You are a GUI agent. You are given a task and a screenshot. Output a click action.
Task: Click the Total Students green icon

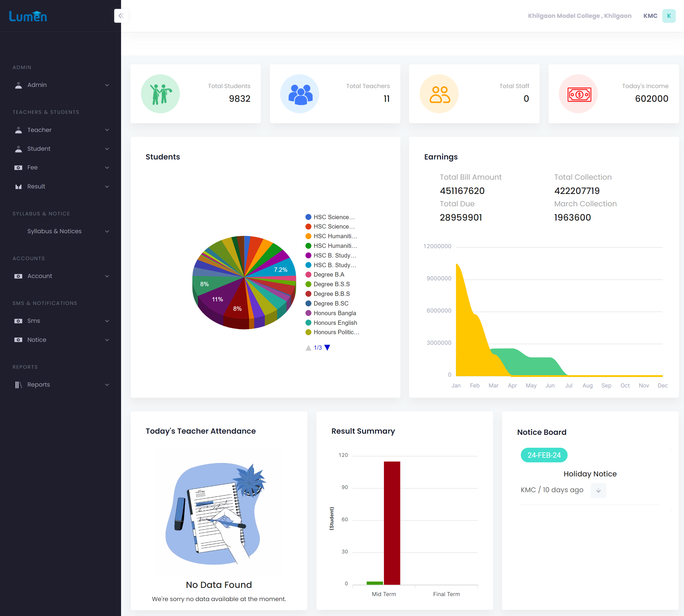click(160, 94)
